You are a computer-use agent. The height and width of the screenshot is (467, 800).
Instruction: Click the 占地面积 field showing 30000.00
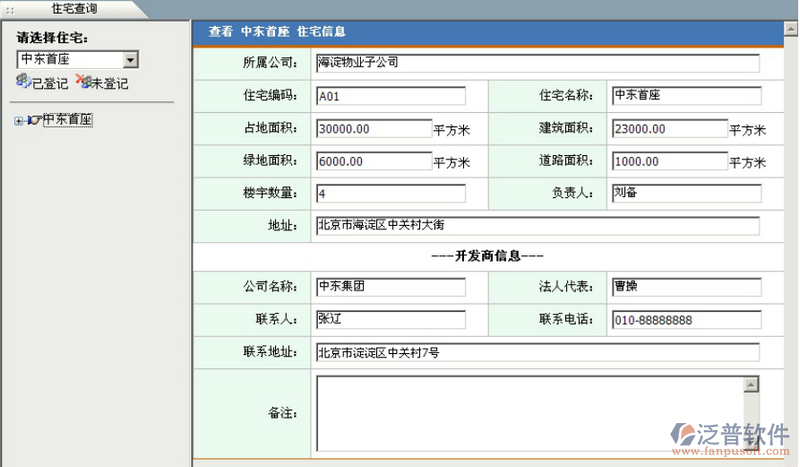(x=373, y=129)
